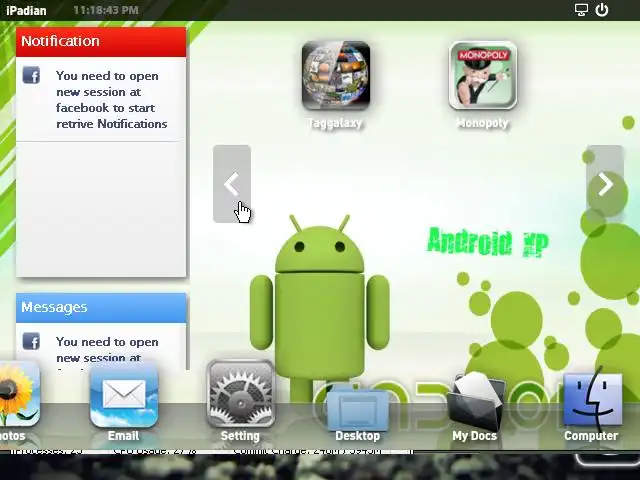
Task: Open the Setting gear dock icon
Action: [x=240, y=394]
